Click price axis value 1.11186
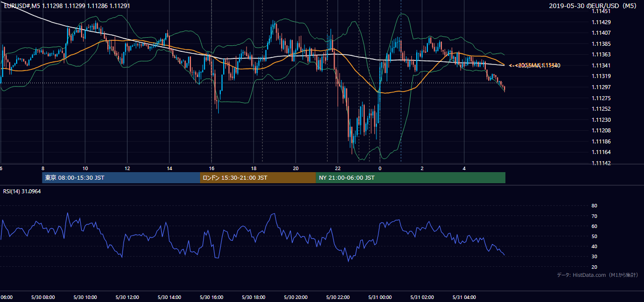Screen dimensions: 644x302 (601, 141)
